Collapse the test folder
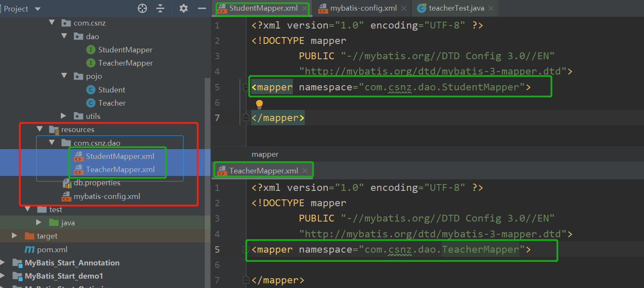The image size is (644, 288). click(27, 209)
